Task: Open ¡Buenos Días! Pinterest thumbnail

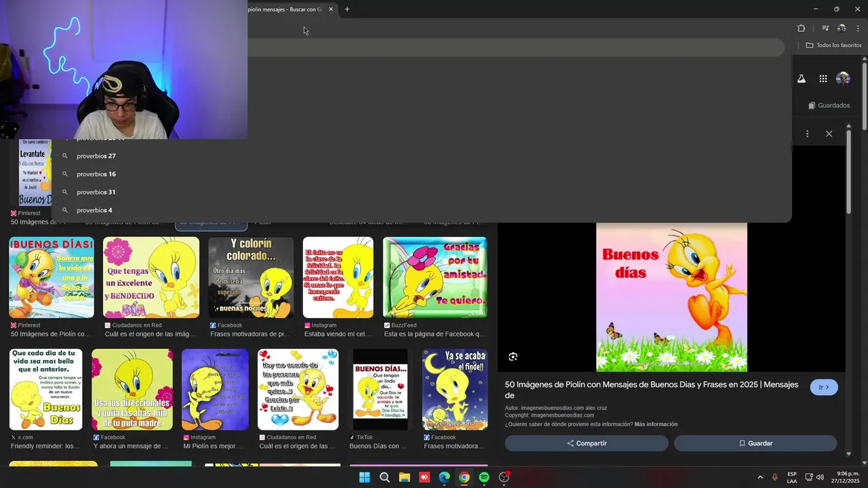Action: click(x=52, y=277)
